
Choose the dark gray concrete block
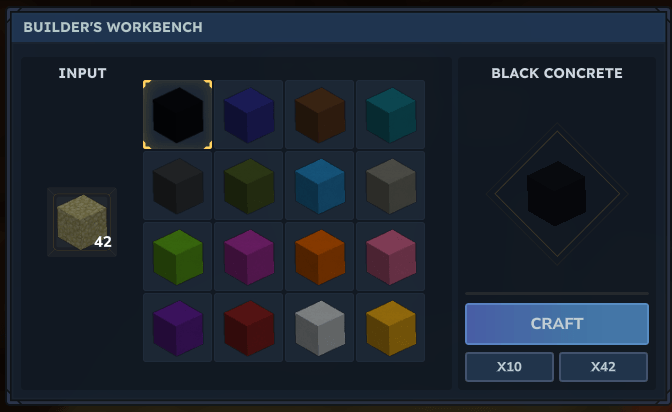[x=177, y=186]
